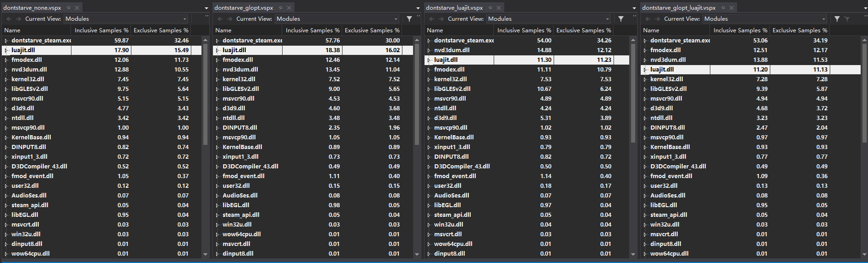868x263 pixels.
Task: Expand luajit.dll in dontstarve_none report
Action: [6, 50]
